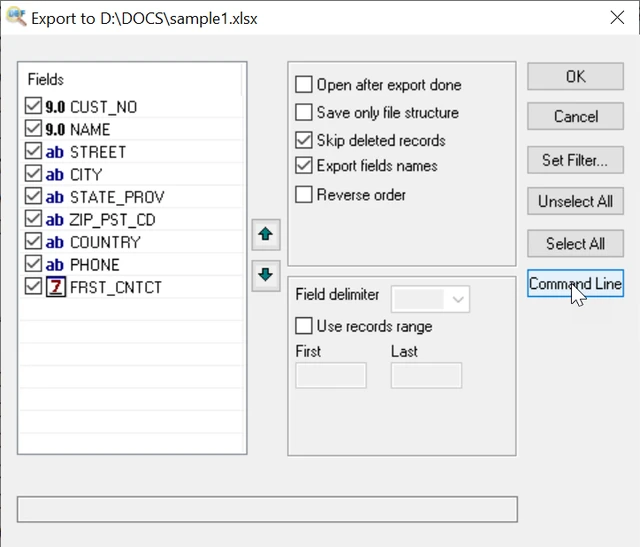Click the date type icon beside FRST_CNTCT

56,287
